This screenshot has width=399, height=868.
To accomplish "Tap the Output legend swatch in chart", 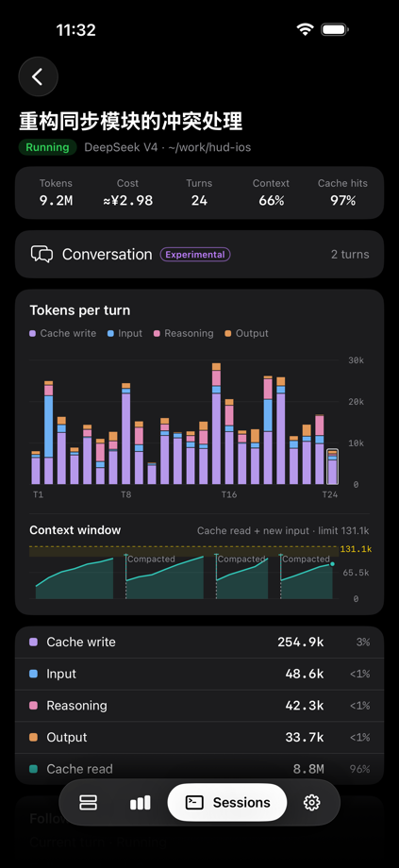I will click(x=228, y=333).
